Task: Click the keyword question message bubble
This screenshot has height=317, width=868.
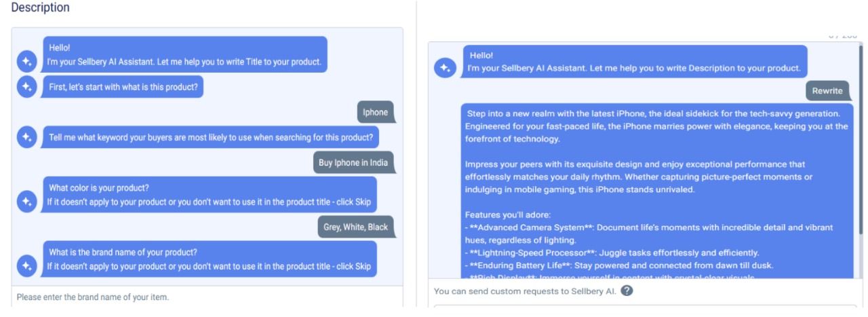Action: [x=211, y=137]
